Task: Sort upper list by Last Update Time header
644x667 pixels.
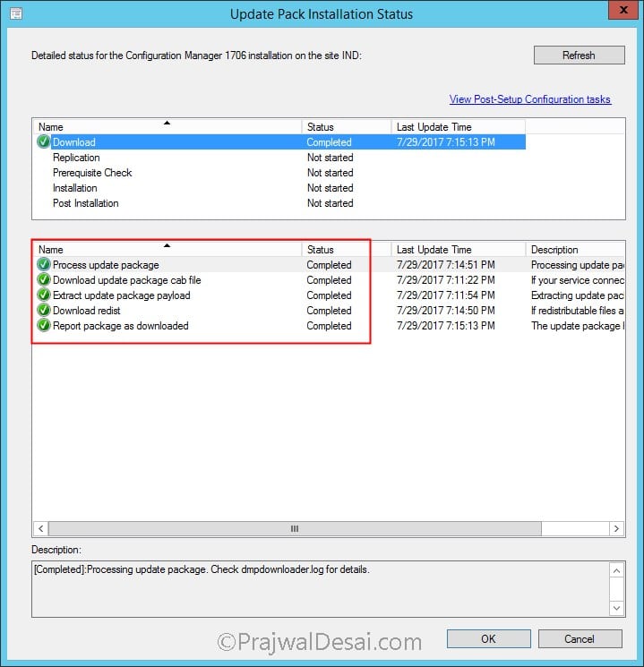Action: (459, 127)
